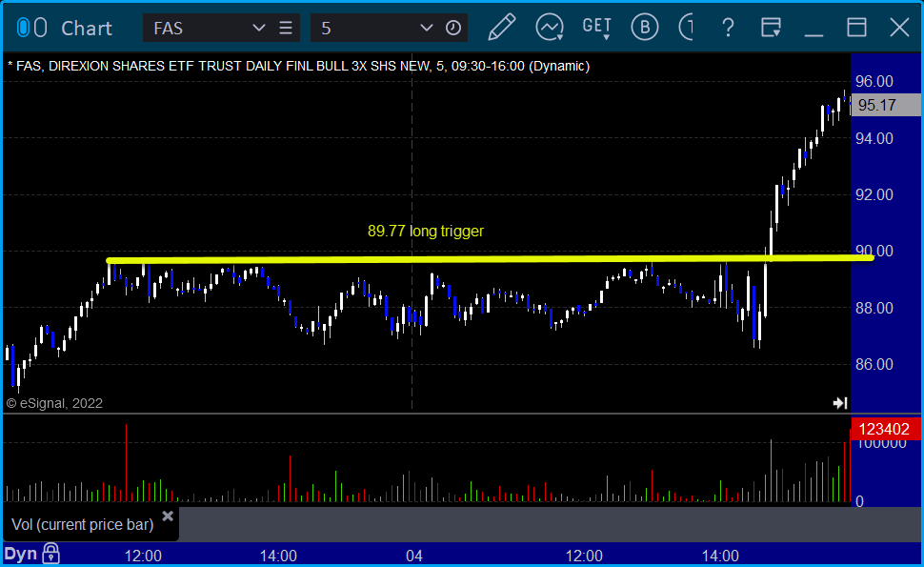Click the 96.00 price axis label

pyautogui.click(x=874, y=81)
